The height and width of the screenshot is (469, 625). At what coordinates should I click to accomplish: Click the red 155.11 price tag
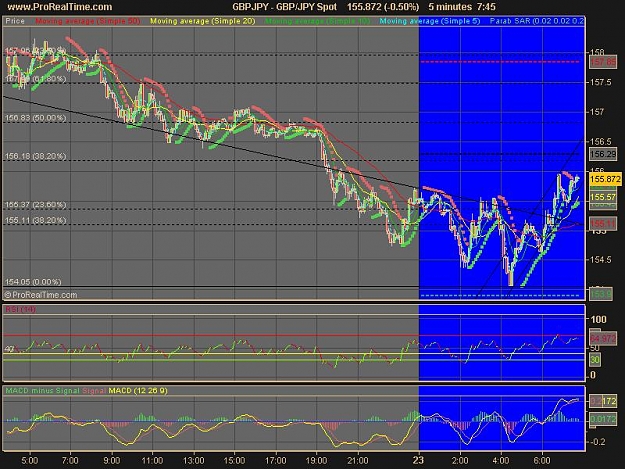tap(603, 224)
